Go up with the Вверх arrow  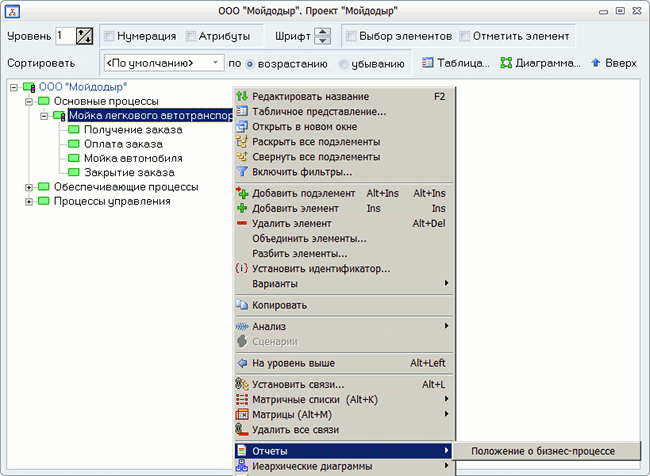pos(614,63)
